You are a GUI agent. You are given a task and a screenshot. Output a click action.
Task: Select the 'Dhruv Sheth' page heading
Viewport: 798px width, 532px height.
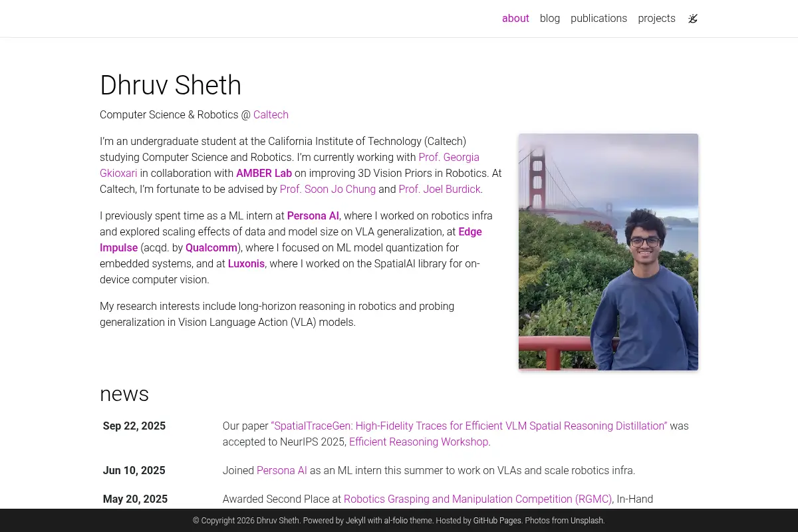(x=170, y=85)
